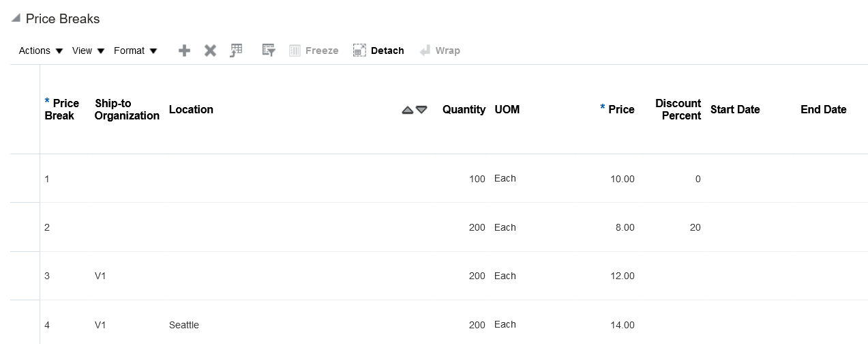Select the row selector for price break 1
Viewport: 868px width, 344px height.
click(25, 179)
